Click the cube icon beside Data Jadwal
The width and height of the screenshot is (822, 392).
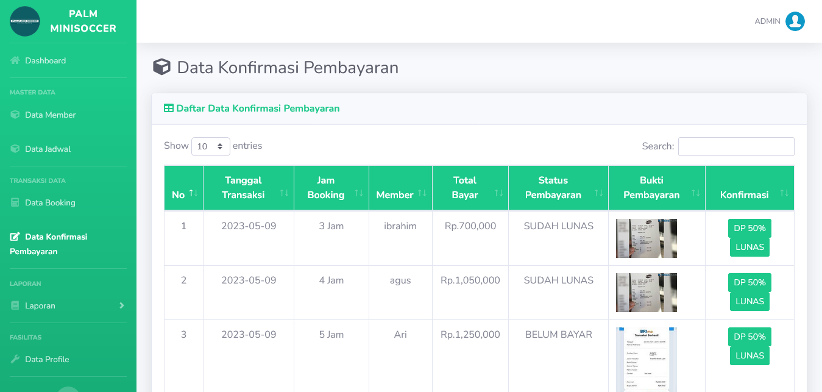15,149
